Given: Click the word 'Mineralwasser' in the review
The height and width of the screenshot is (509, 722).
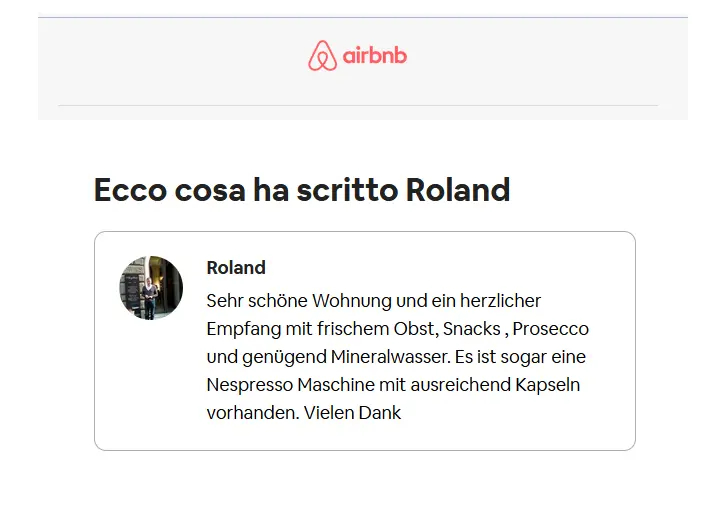Looking at the screenshot, I should [390, 357].
